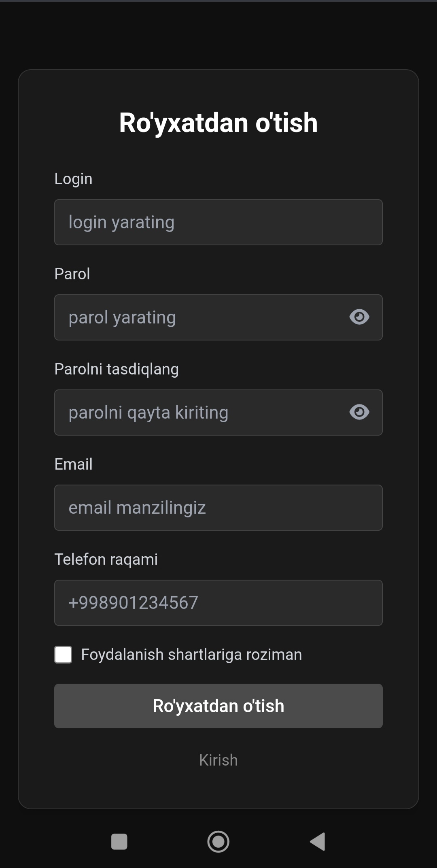Viewport: 437px width, 868px height.
Task: Click the 'email manzilingiz' input field
Action: 218,508
